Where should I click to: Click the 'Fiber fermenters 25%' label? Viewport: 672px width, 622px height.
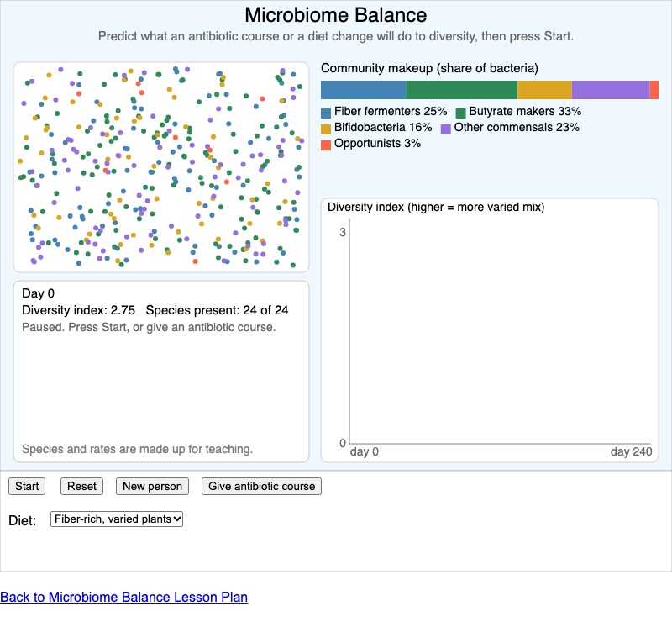click(x=391, y=111)
